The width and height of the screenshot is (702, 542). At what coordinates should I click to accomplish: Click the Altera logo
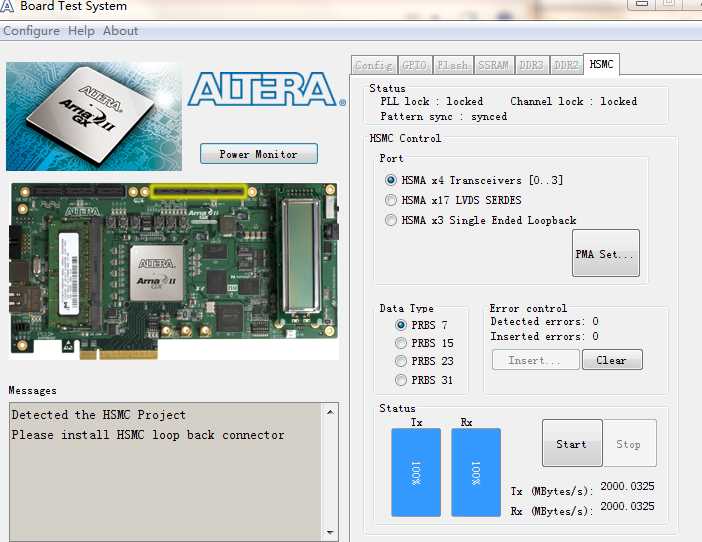267,89
